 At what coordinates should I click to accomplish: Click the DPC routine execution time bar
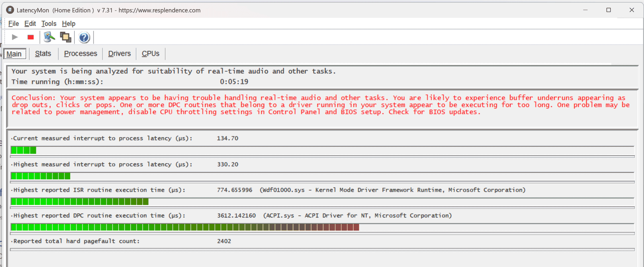pyautogui.click(x=322, y=227)
